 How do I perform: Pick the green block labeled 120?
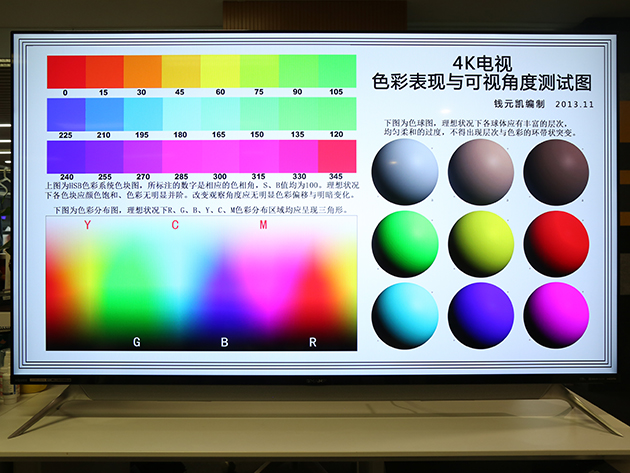(x=337, y=114)
